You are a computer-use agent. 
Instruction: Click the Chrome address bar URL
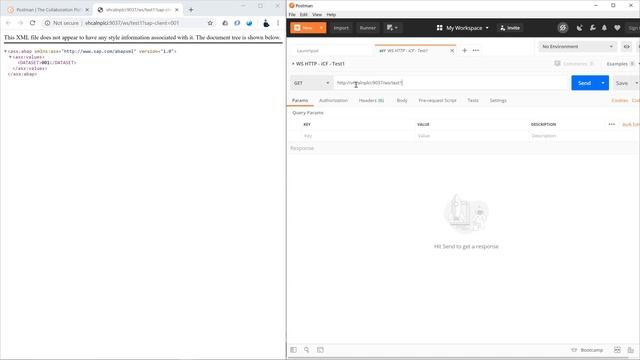pos(132,23)
